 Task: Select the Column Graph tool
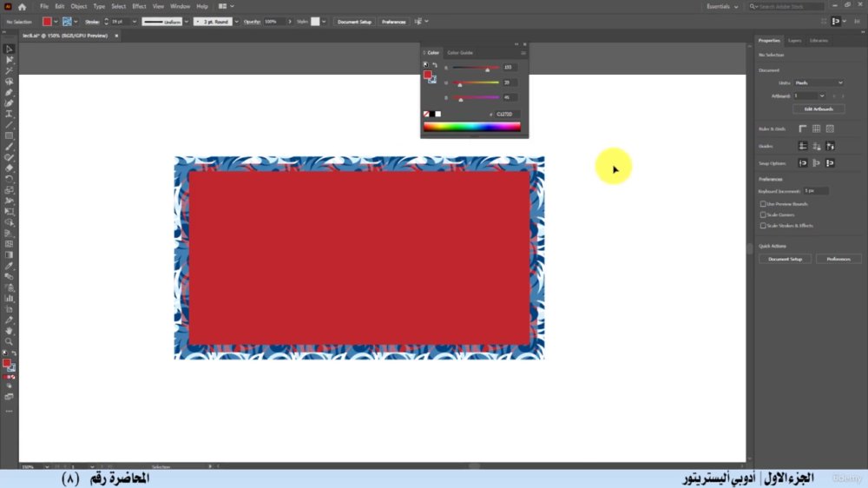(9, 298)
